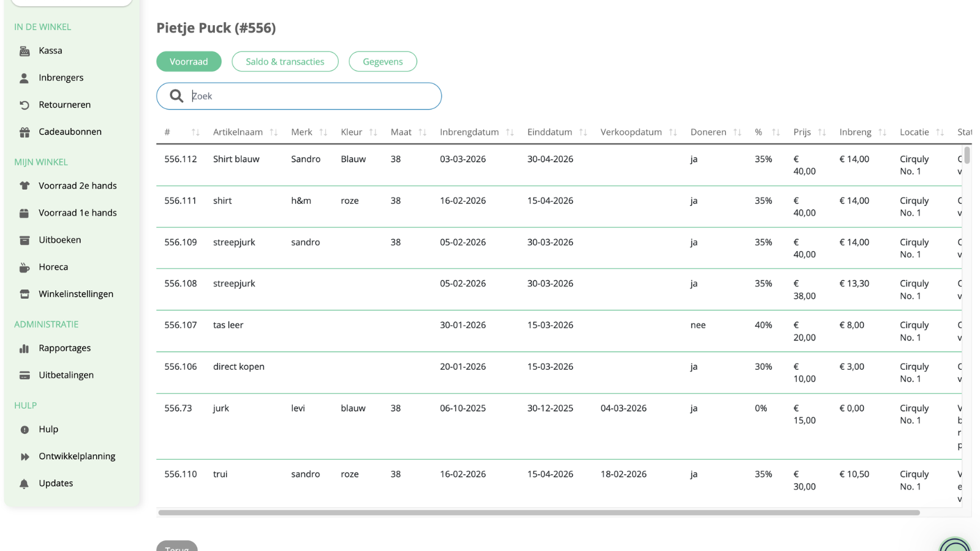
Task: Switch to Saldo & transacties tab
Action: coord(285,61)
